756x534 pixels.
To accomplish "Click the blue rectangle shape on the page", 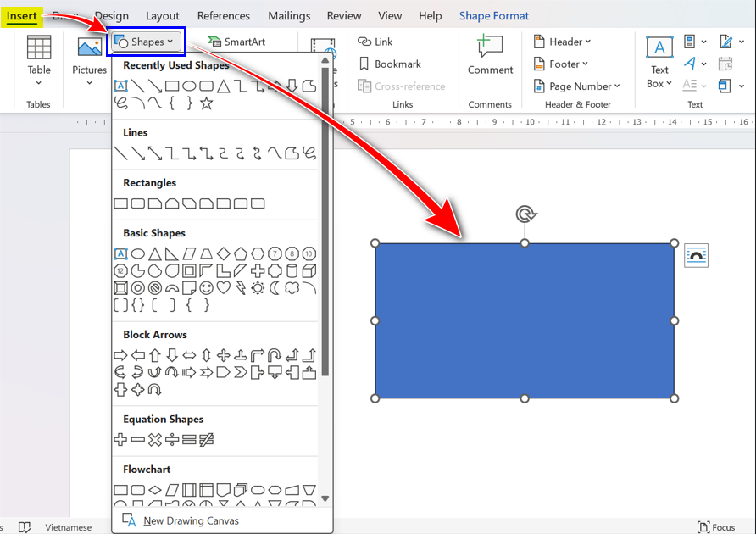I will (x=524, y=320).
